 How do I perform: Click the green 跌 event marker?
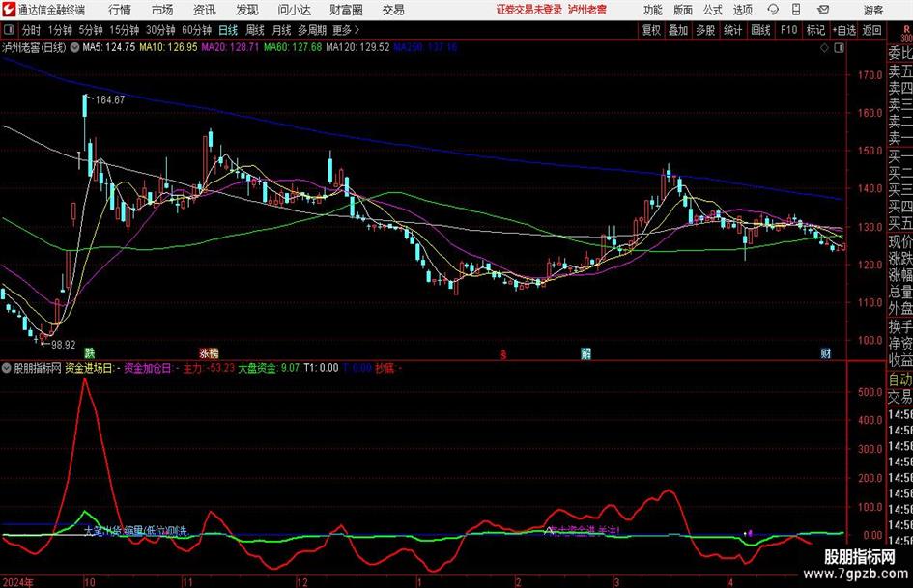[x=90, y=353]
